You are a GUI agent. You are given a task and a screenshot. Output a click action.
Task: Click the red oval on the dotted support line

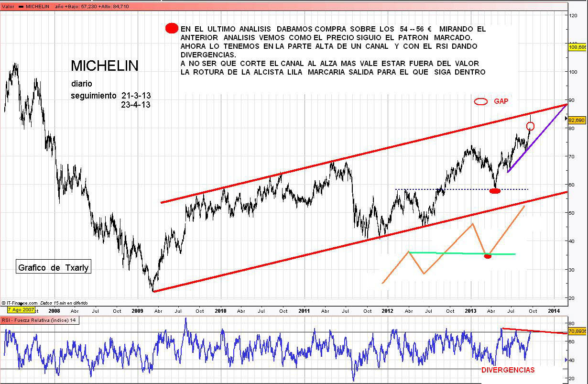[x=495, y=191]
